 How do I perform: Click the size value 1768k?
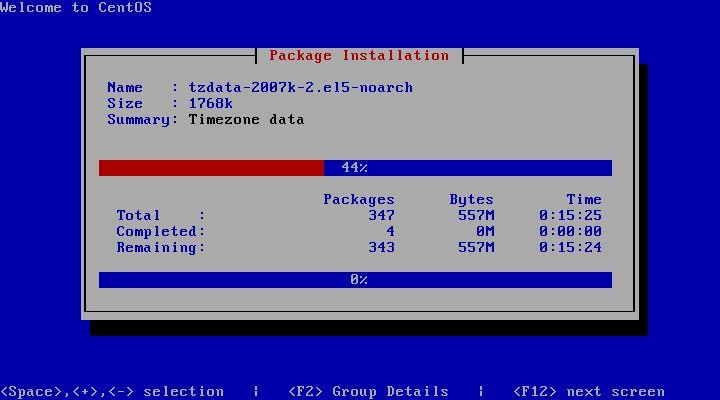point(211,103)
